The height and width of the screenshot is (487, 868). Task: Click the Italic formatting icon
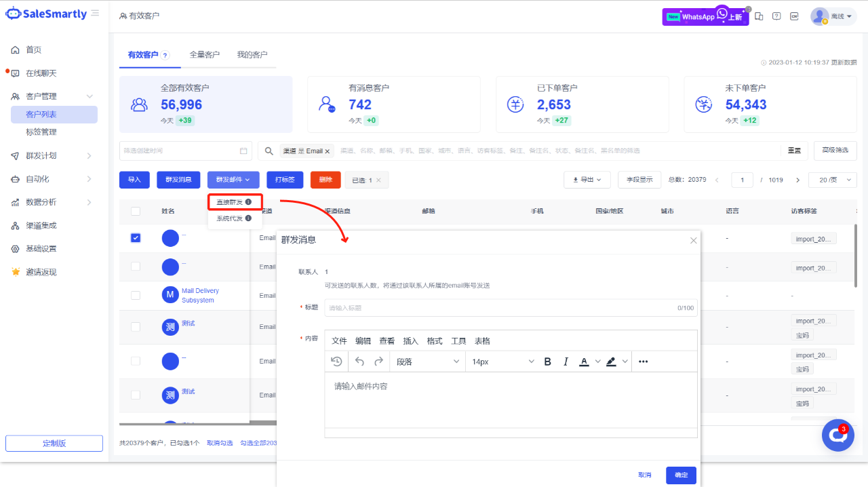coord(566,362)
